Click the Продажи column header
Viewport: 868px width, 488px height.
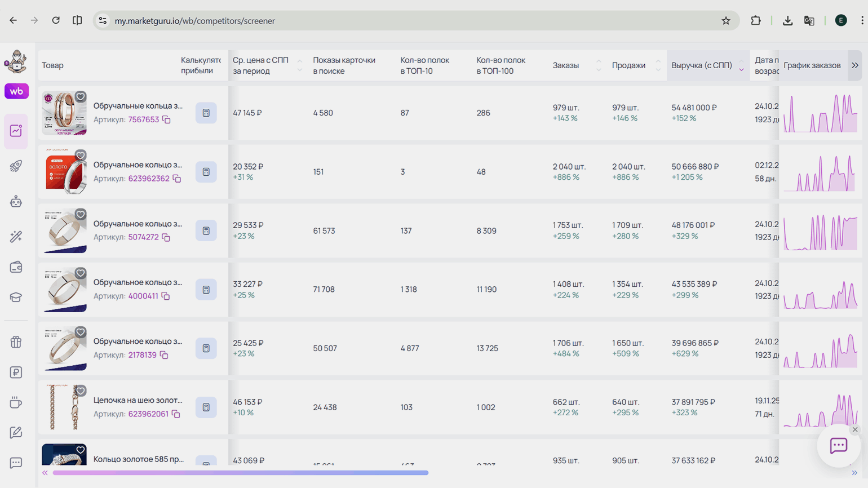tap(628, 65)
